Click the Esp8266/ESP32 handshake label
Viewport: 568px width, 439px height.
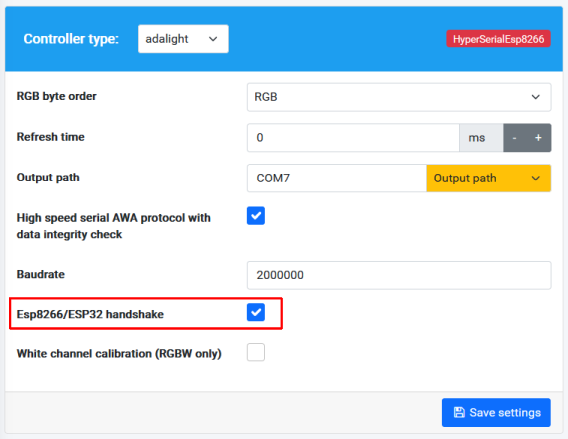pos(90,314)
